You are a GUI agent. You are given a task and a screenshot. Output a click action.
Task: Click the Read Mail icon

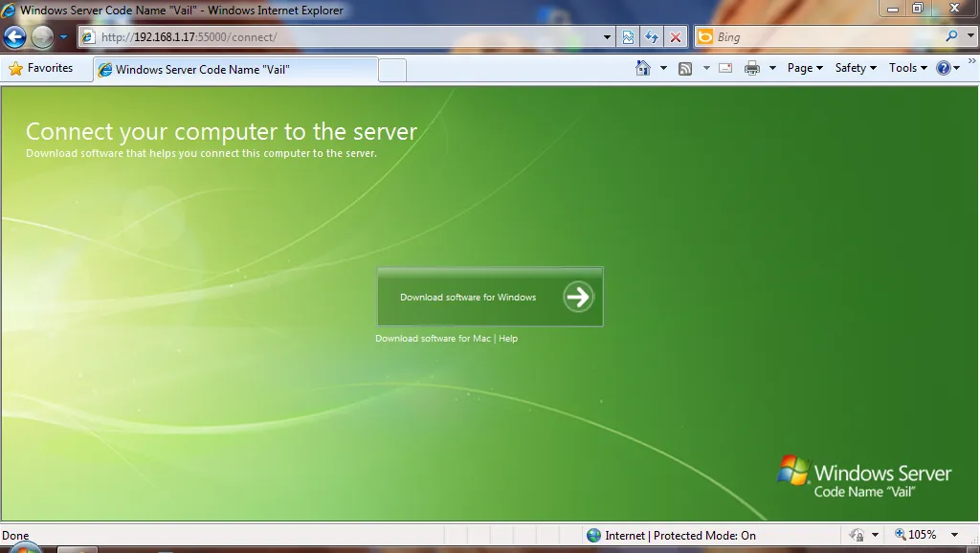725,68
